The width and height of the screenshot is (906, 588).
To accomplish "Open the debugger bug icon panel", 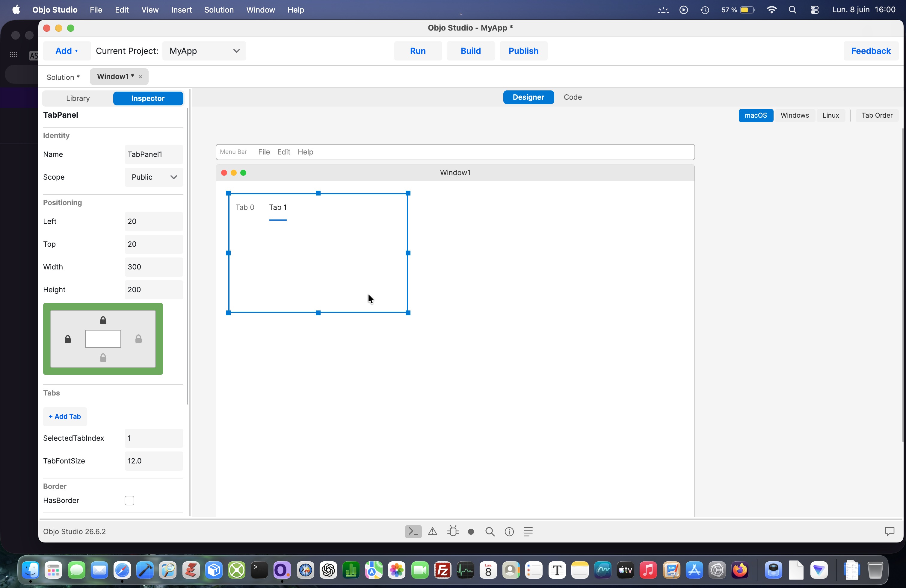I will point(453,531).
